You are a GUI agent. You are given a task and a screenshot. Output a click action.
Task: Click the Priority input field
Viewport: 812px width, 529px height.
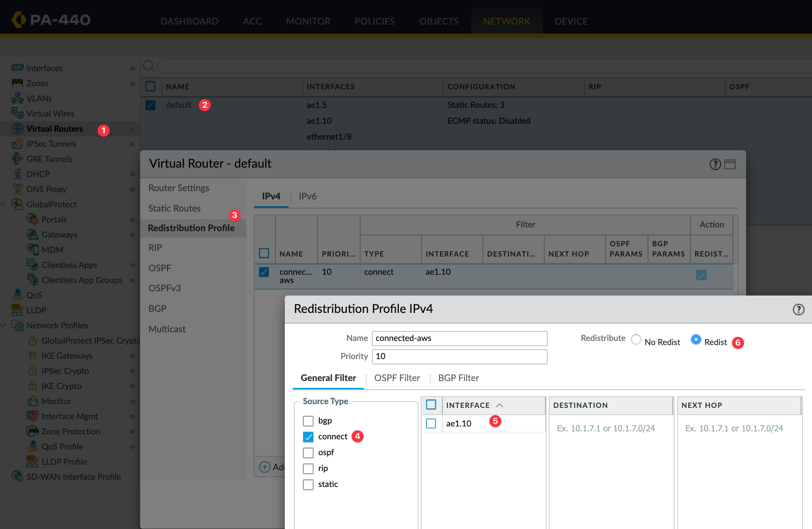459,356
